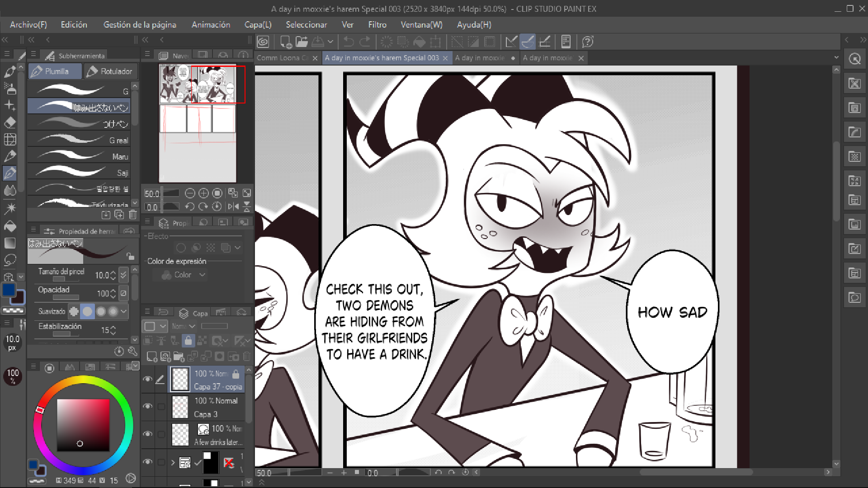868x488 pixels.
Task: Switch to Comm Loona document tab
Action: (x=283, y=58)
